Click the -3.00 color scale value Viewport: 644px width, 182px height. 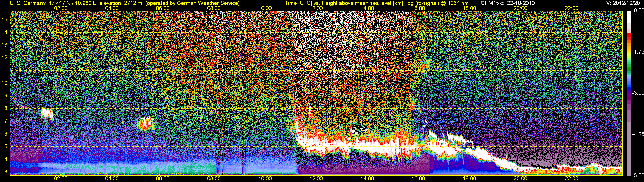tap(638, 93)
